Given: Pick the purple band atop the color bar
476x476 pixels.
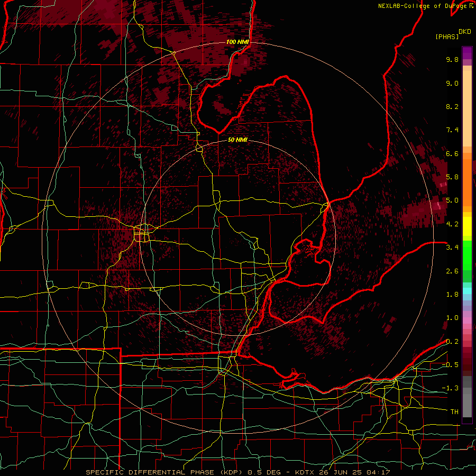Looking at the screenshot, I should pos(467,53).
